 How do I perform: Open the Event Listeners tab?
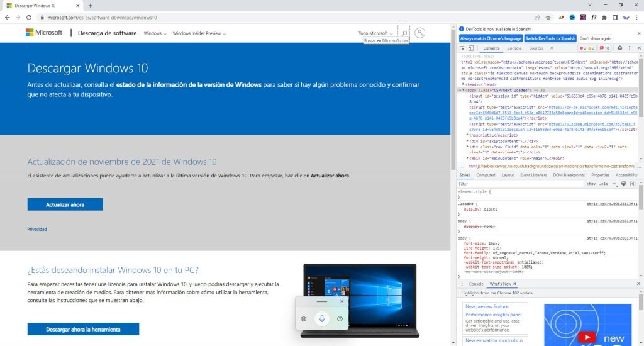533,175
